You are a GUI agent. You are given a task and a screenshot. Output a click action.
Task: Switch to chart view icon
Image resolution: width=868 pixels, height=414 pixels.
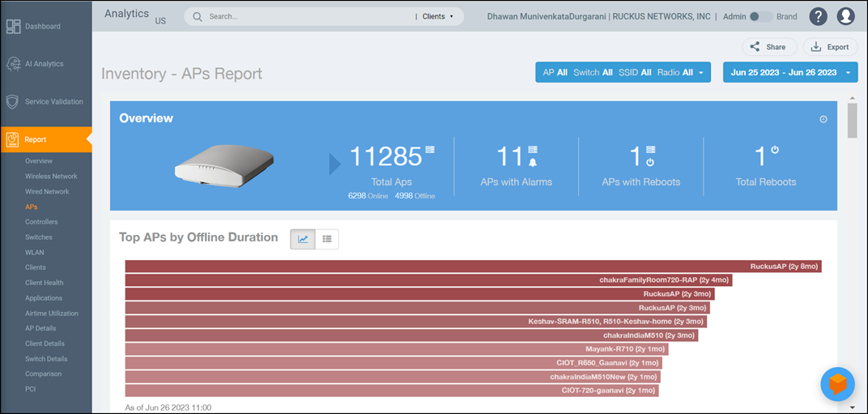coord(303,239)
